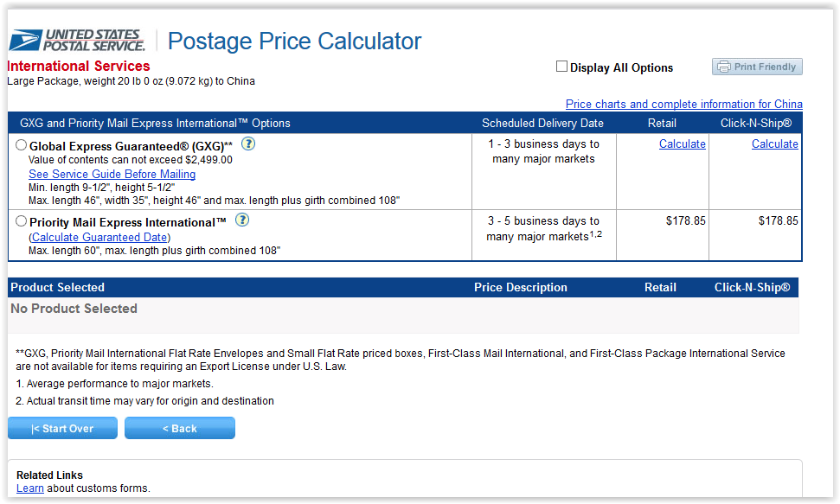This screenshot has width=840, height=504.
Task: Select Global Express Guaranteed radio button
Action: (x=22, y=145)
